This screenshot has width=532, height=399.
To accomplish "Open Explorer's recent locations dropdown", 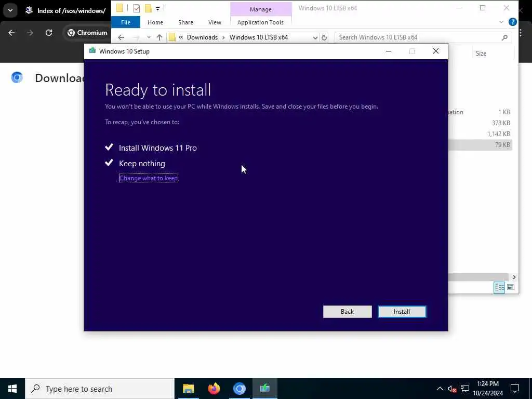I will coord(149,37).
